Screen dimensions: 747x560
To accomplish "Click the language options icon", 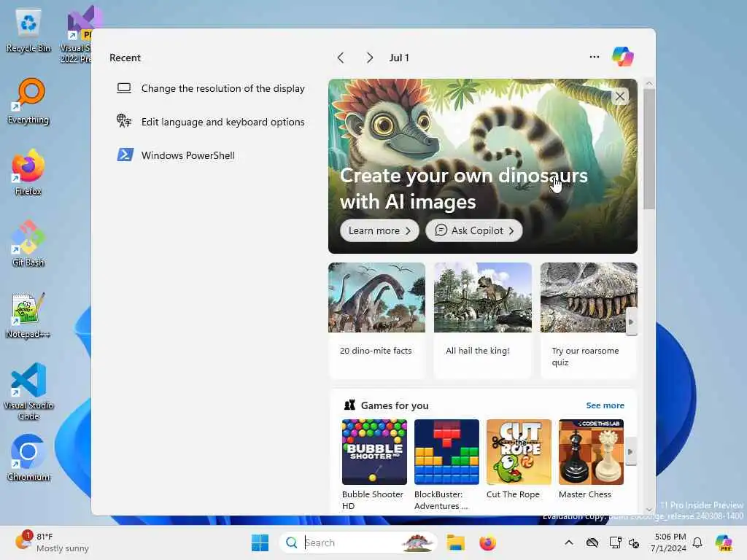I will [124, 121].
